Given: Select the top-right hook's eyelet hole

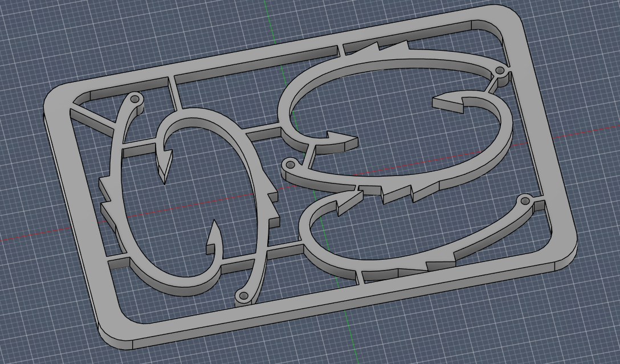Looking at the screenshot, I should pos(500,71).
